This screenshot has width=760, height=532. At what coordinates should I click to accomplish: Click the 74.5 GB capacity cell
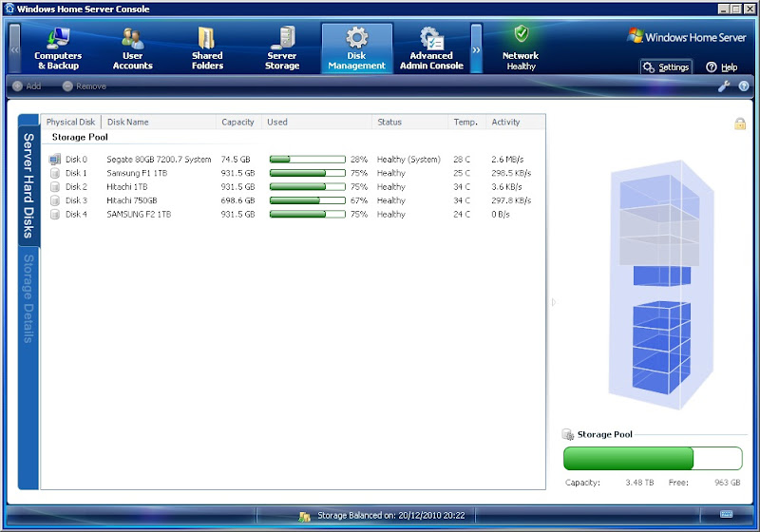[x=236, y=160]
